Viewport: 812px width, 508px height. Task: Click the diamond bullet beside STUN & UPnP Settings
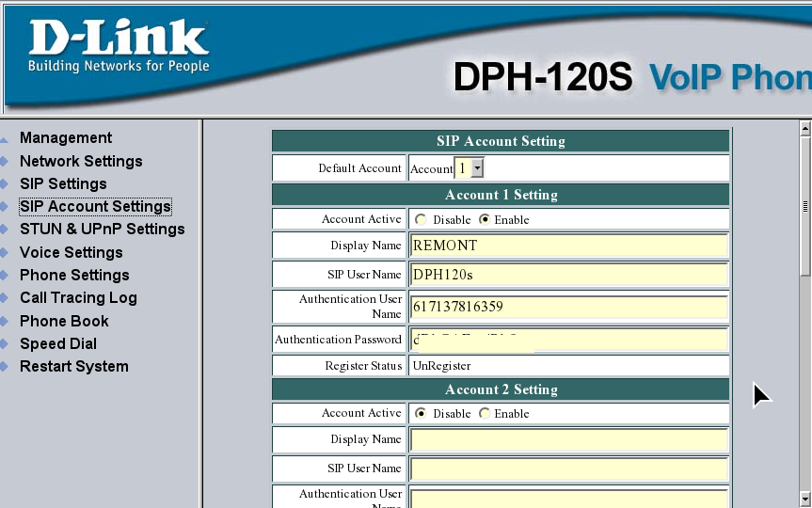point(4,229)
